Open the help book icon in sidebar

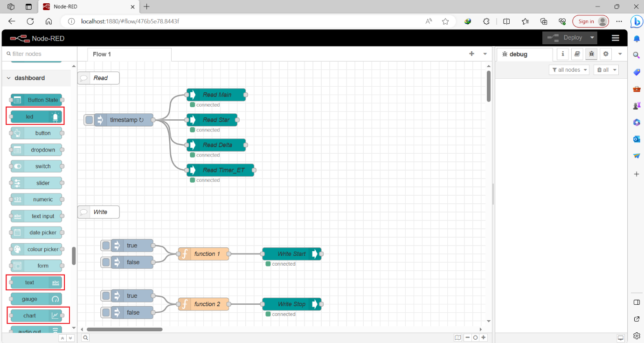tap(577, 54)
